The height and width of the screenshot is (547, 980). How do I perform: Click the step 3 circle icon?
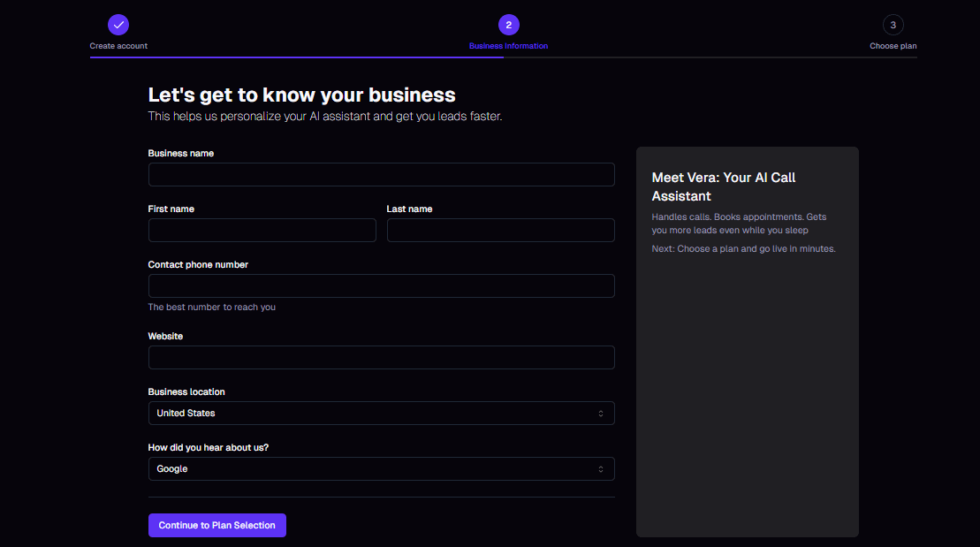point(893,25)
